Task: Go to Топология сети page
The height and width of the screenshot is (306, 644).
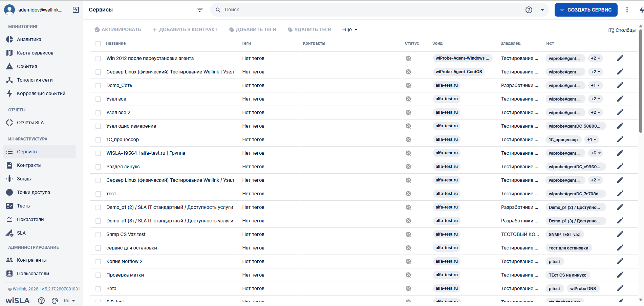Action: (x=39, y=80)
